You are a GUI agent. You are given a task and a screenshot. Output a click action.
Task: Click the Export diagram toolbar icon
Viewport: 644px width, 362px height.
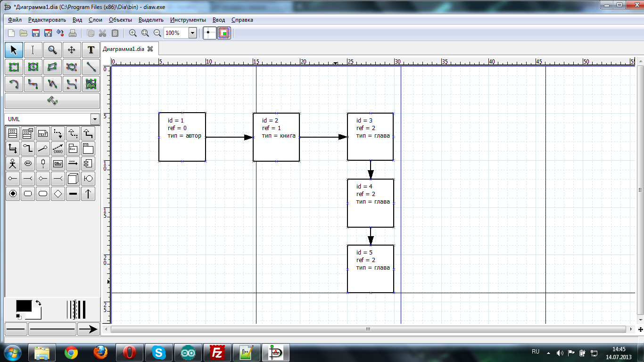click(x=60, y=33)
